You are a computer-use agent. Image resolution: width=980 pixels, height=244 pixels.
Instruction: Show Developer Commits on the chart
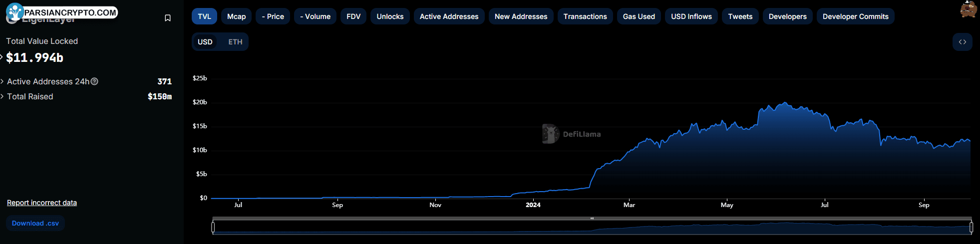[856, 16]
